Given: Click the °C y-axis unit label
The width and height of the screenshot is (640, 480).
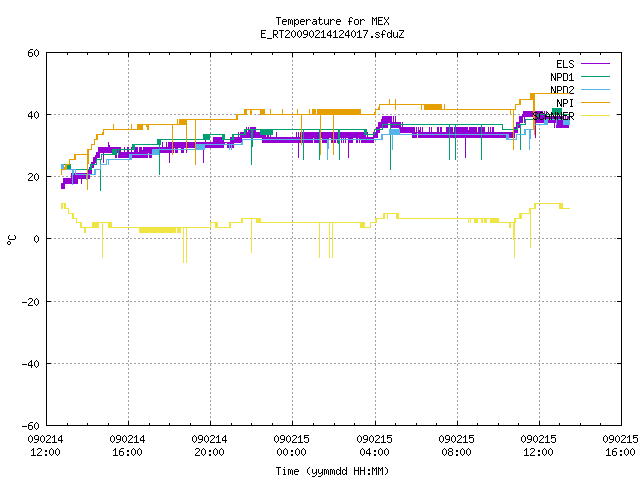Looking at the screenshot, I should [11, 240].
